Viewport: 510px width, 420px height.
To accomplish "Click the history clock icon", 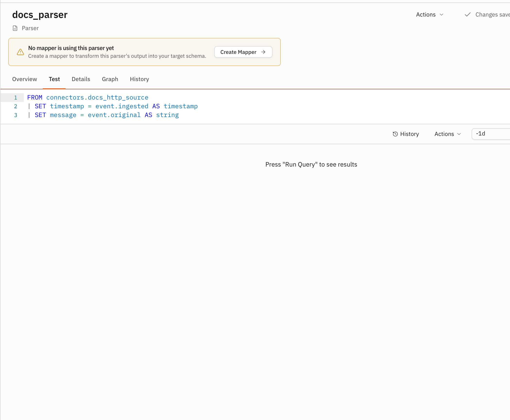I will (395, 134).
